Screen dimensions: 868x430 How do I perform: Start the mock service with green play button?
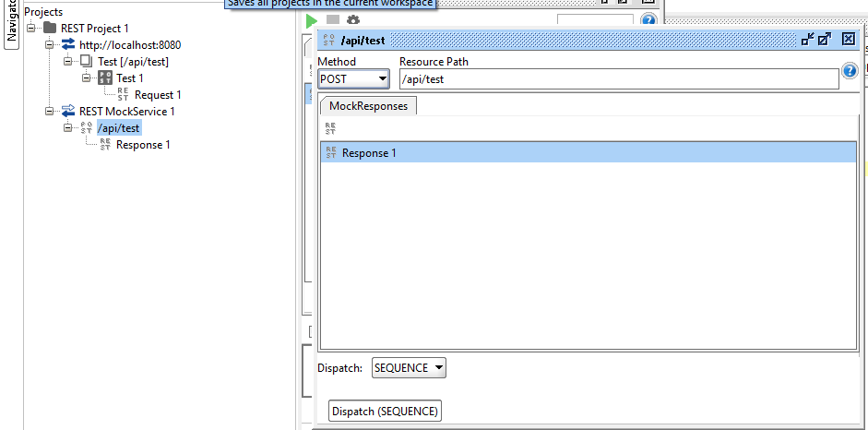pyautogui.click(x=313, y=19)
